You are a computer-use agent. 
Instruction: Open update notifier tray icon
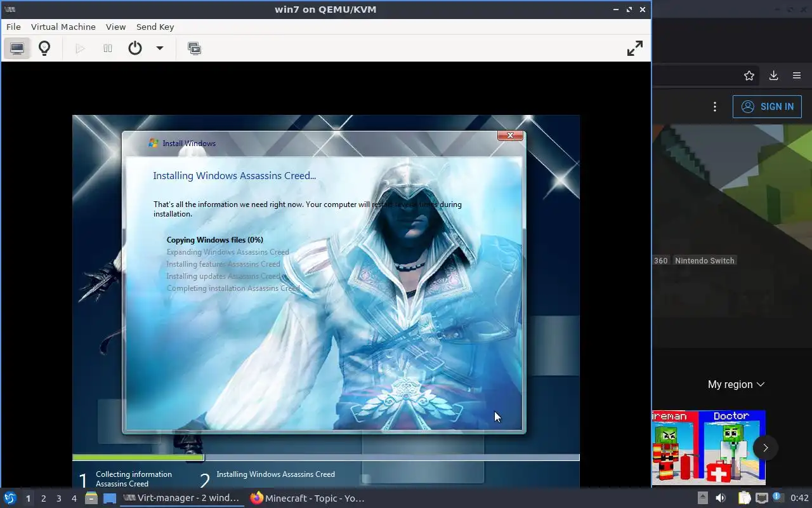coord(777,498)
